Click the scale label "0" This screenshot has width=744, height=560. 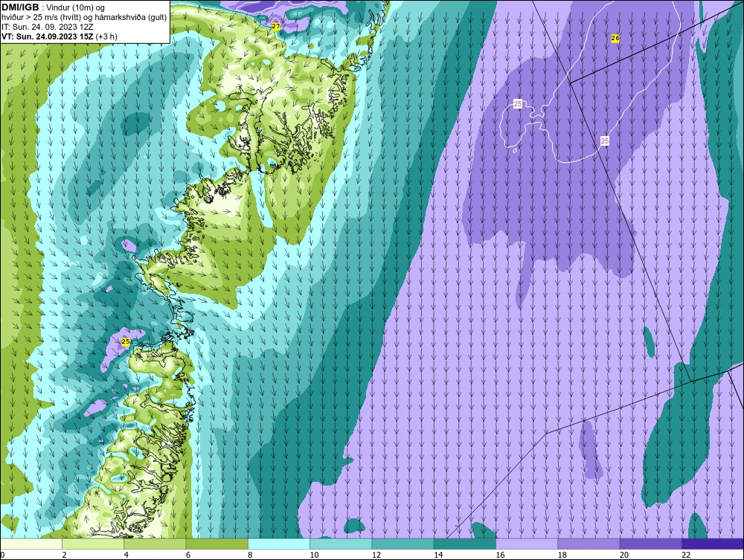point(2,555)
